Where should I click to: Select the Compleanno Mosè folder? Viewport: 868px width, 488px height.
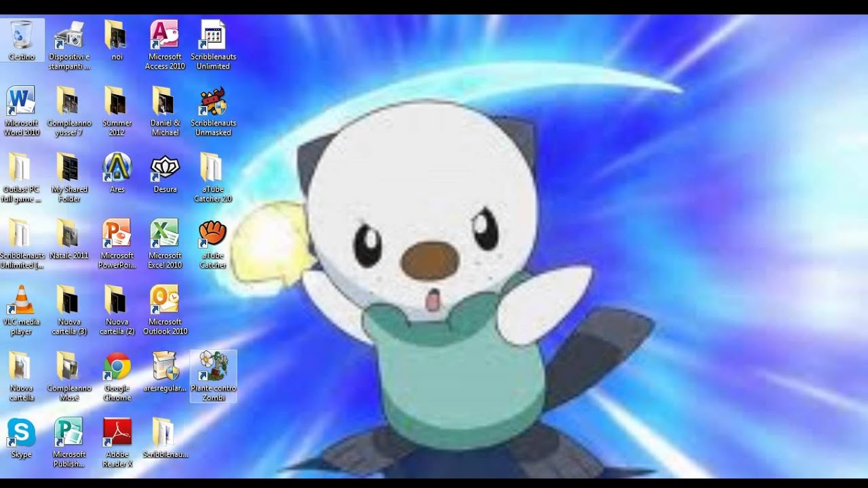[69, 378]
